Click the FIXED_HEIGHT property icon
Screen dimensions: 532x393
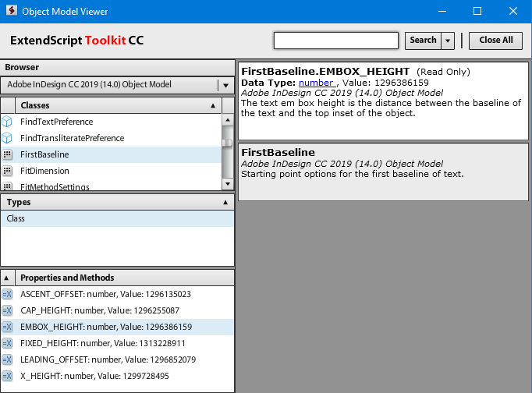pos(7,343)
